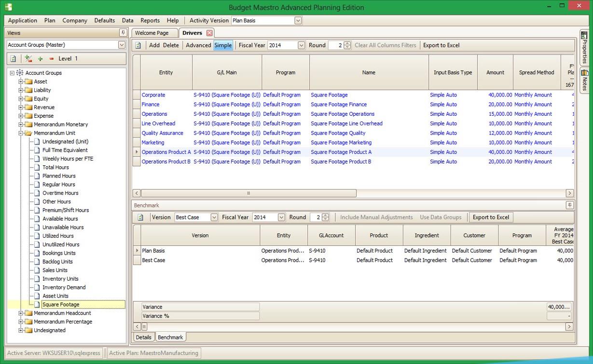Click the Drivers grid horizontal scrollbar
Image resolution: width=593 pixels, height=364 pixels.
click(248, 193)
